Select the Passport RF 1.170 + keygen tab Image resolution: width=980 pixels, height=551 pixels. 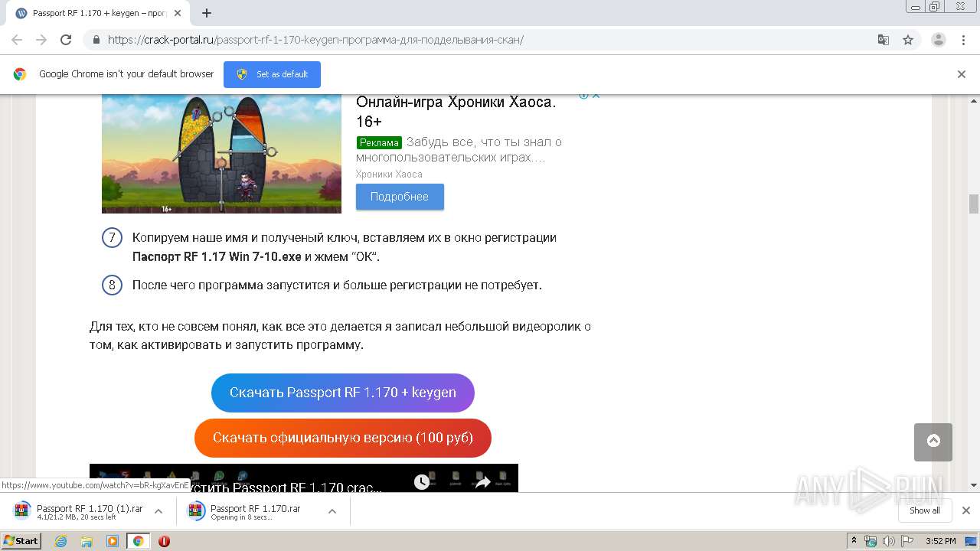pyautogui.click(x=96, y=13)
